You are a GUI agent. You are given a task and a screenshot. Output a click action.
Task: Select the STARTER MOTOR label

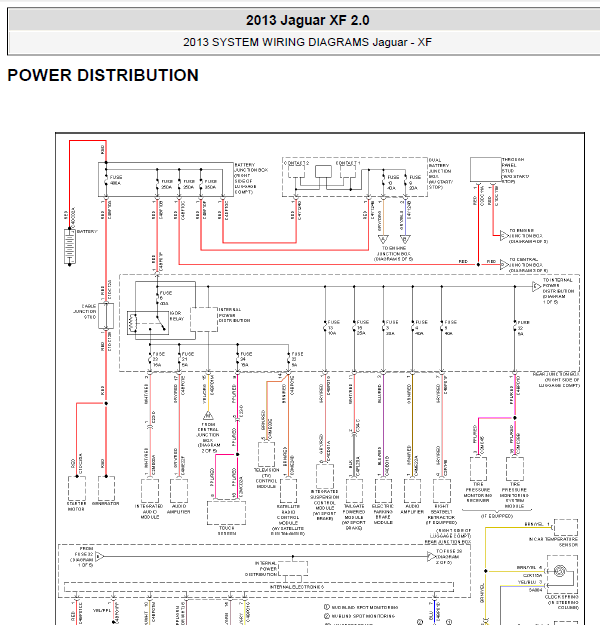pyautogui.click(x=76, y=506)
